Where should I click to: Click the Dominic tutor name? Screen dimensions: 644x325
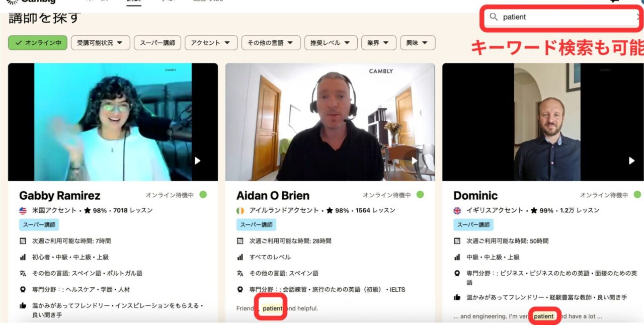pyautogui.click(x=475, y=196)
